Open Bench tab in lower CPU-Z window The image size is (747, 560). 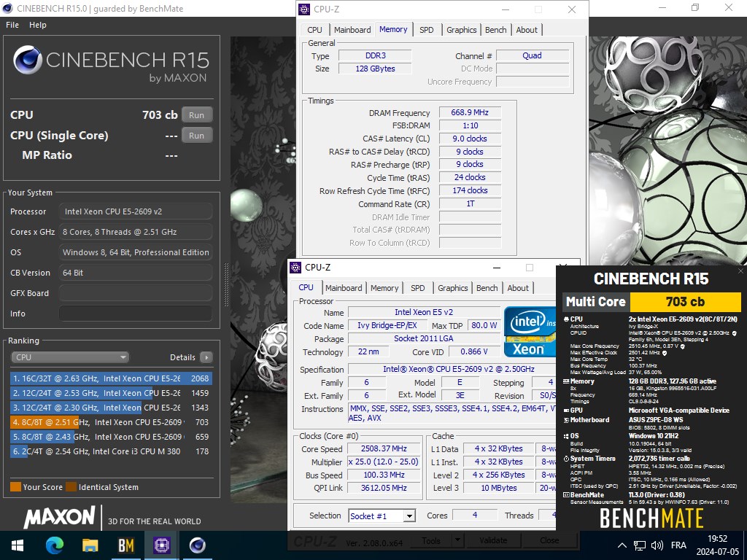[x=487, y=287]
